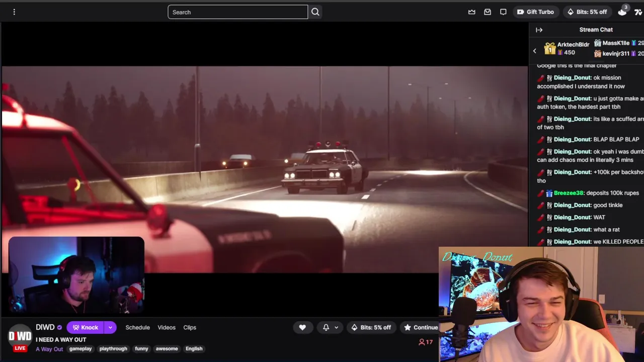
Task: Focus the Search input field
Action: pyautogui.click(x=237, y=12)
